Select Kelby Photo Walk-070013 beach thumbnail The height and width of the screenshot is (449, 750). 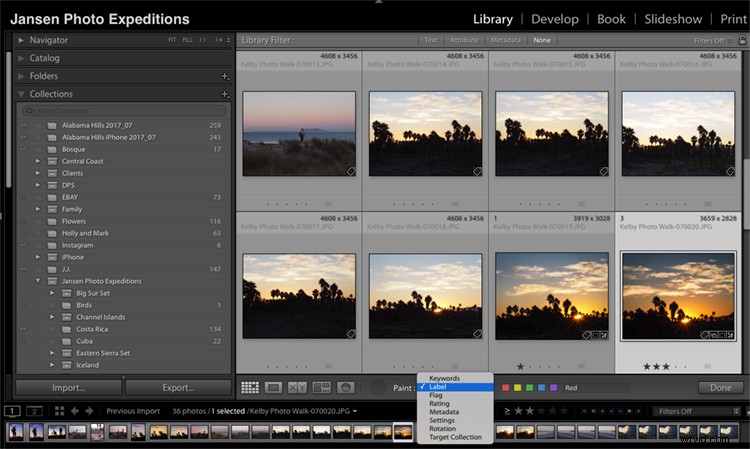pos(299,134)
